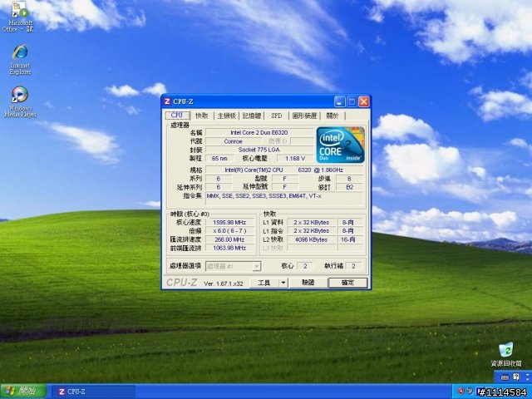Image resolution: width=532 pixels, height=399 pixels.
Task: Click the revision value B2
Action: click(349, 187)
